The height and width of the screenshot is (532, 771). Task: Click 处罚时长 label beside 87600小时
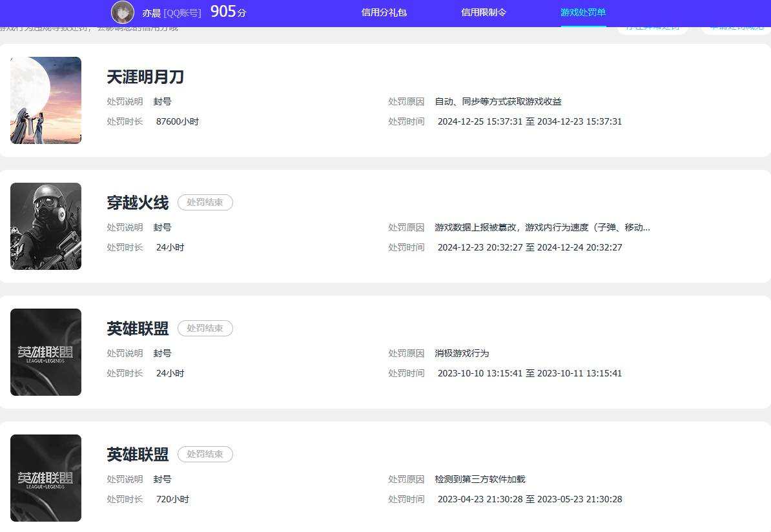click(x=125, y=121)
